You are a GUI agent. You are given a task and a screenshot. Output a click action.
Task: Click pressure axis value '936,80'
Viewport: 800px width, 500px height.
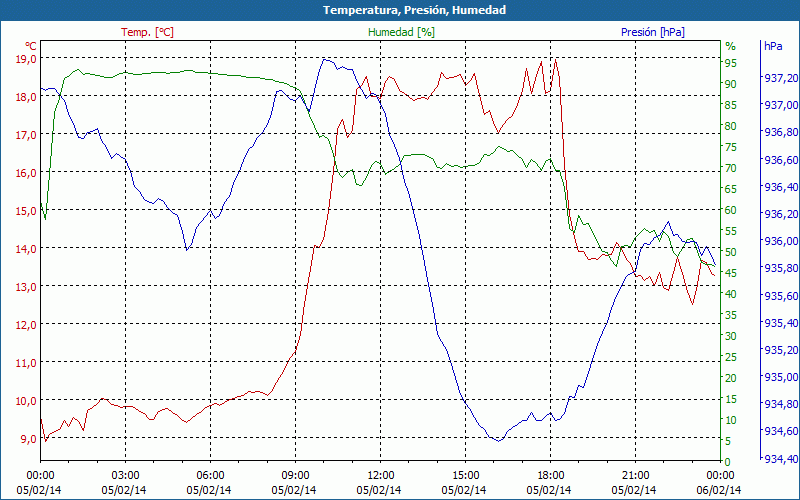781,132
